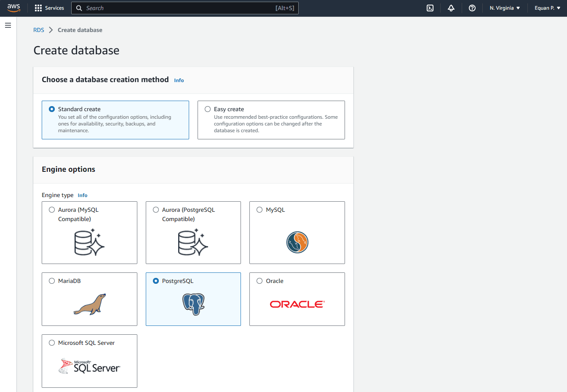Viewport: 567px width, 392px height.
Task: Choose Oracle engine radio
Action: tap(259, 281)
